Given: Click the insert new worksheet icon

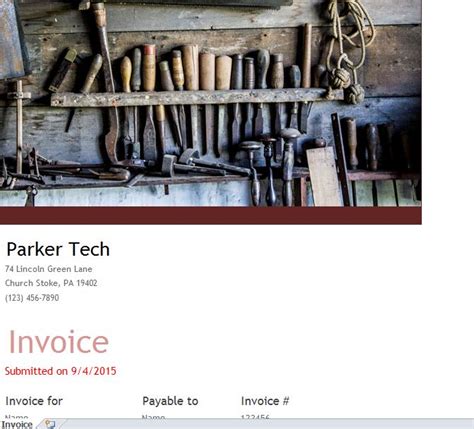Looking at the screenshot, I should [x=50, y=424].
